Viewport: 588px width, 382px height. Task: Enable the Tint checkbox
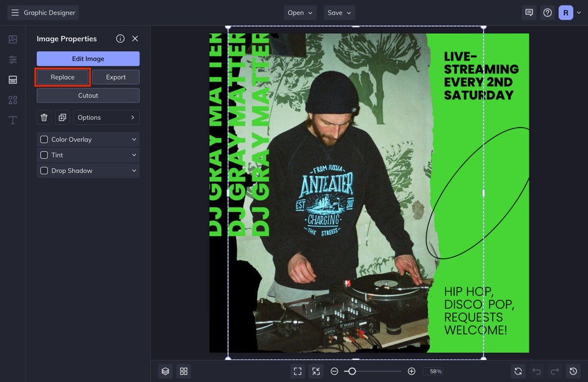(44, 155)
